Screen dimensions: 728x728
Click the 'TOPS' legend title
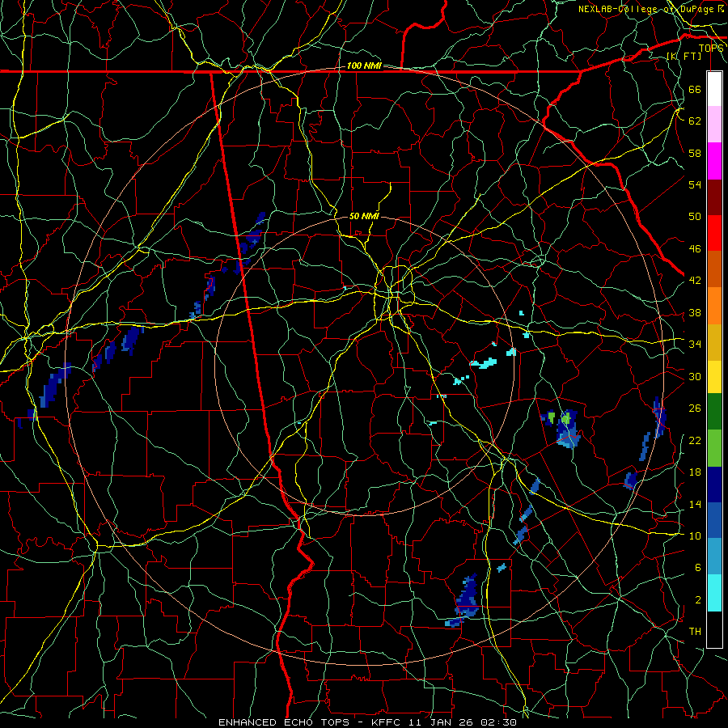(x=711, y=48)
